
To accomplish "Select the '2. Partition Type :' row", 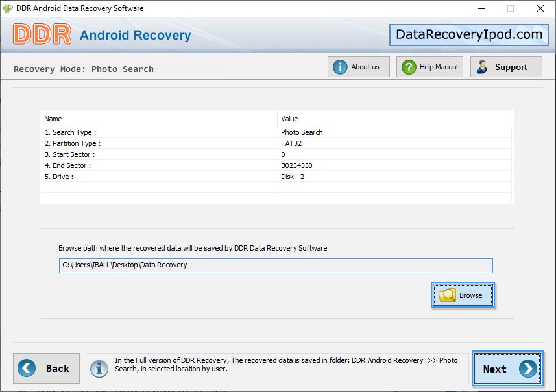I will click(276, 143).
